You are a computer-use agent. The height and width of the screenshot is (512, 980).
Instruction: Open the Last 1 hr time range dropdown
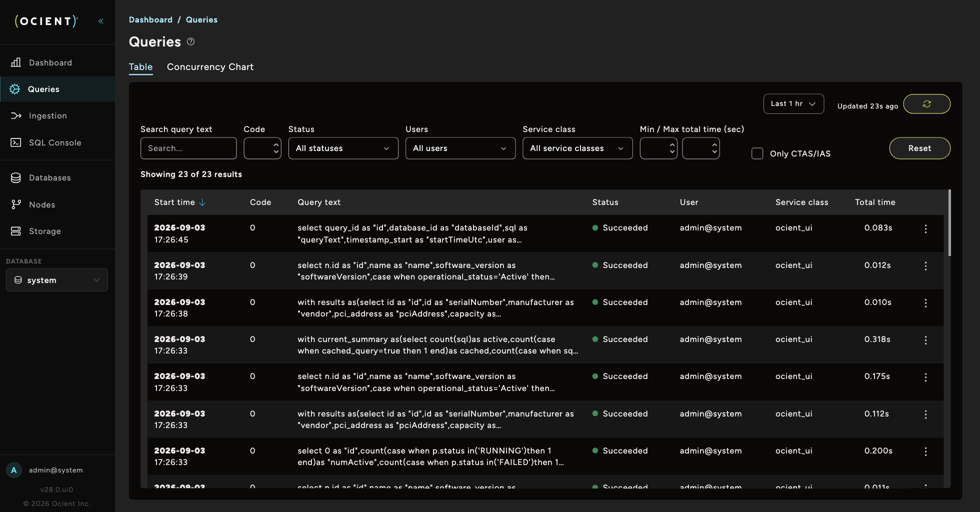[x=793, y=104]
